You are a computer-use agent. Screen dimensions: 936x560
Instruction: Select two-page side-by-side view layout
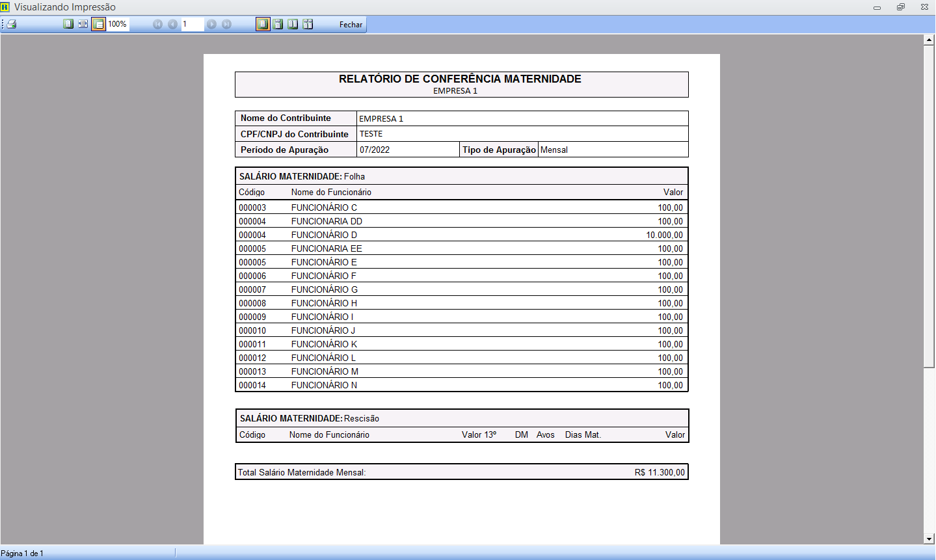point(293,24)
